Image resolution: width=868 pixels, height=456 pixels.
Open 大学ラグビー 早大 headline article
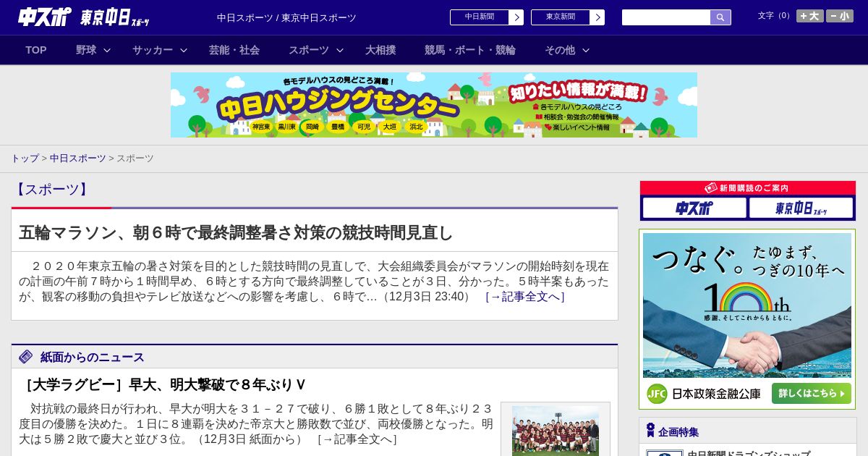[163, 384]
